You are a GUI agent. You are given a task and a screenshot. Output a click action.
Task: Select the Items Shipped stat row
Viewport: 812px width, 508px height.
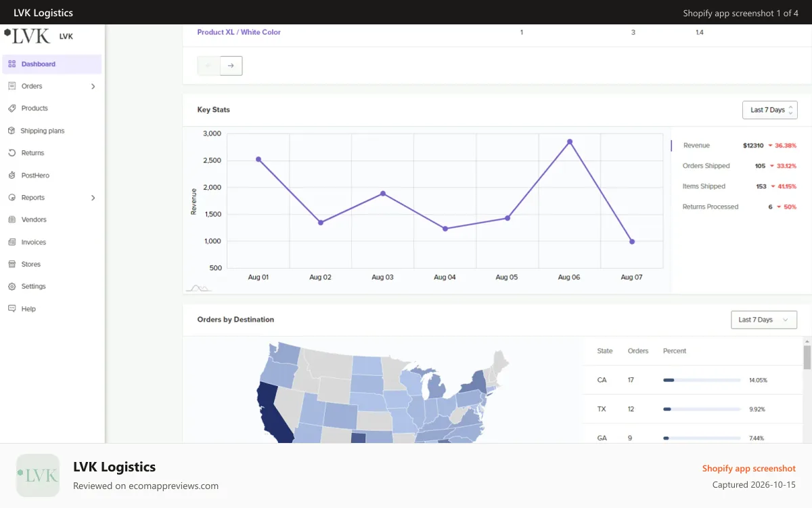tap(740, 186)
